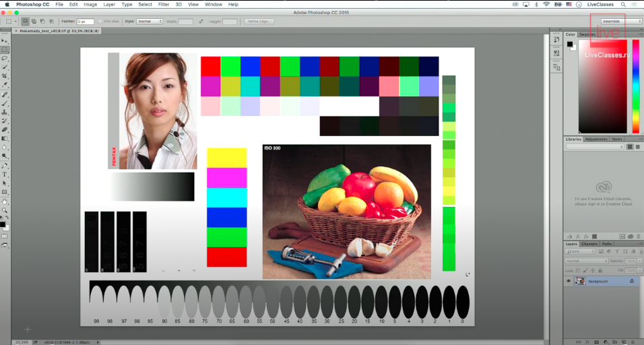The height and width of the screenshot is (345, 644).
Task: Select the Rectangular Marquee tool in toolbox
Action: coord(5,50)
